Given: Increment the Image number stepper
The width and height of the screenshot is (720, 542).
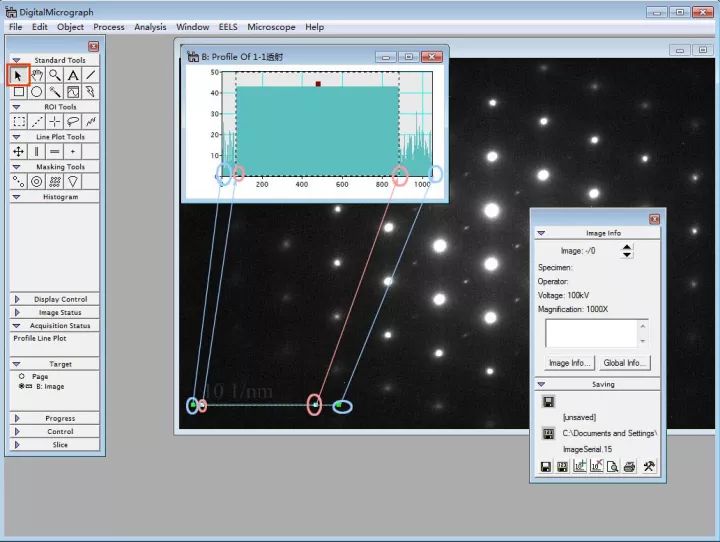Looking at the screenshot, I should point(627,247).
